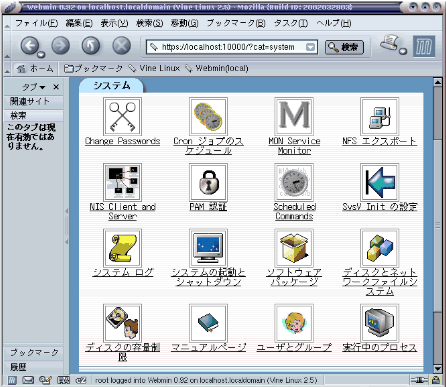Open the タスク(T) menu
Image resolution: width=446 pixels, height=387 pixels.
click(291, 23)
